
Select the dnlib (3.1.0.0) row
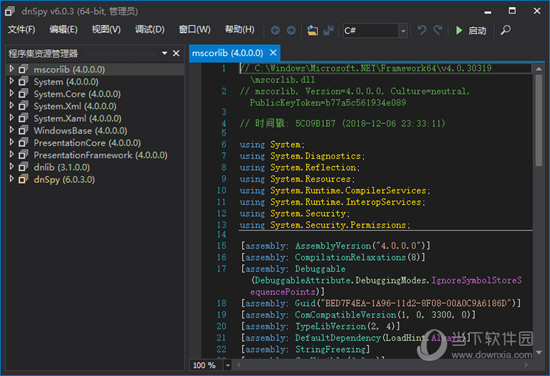click(95, 167)
